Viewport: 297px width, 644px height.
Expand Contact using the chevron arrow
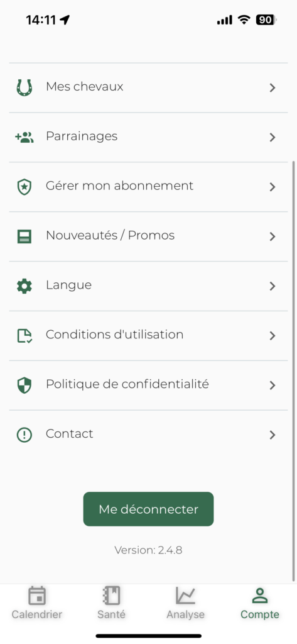click(273, 435)
